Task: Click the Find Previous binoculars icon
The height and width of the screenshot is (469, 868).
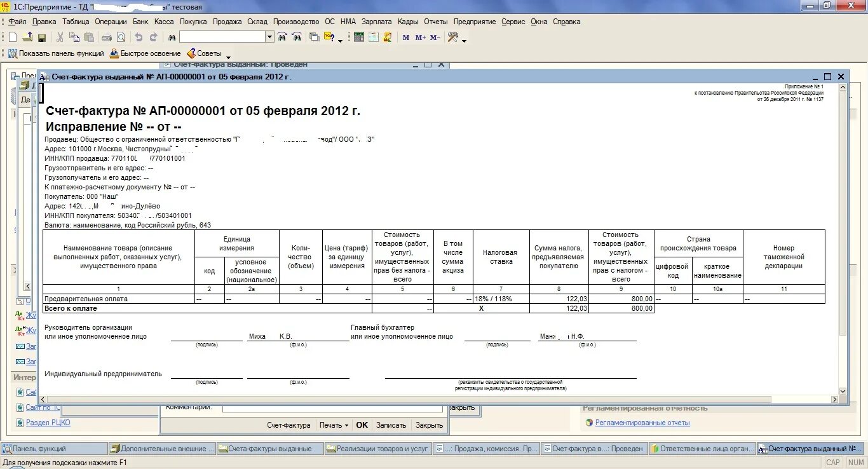Action: 297,37
